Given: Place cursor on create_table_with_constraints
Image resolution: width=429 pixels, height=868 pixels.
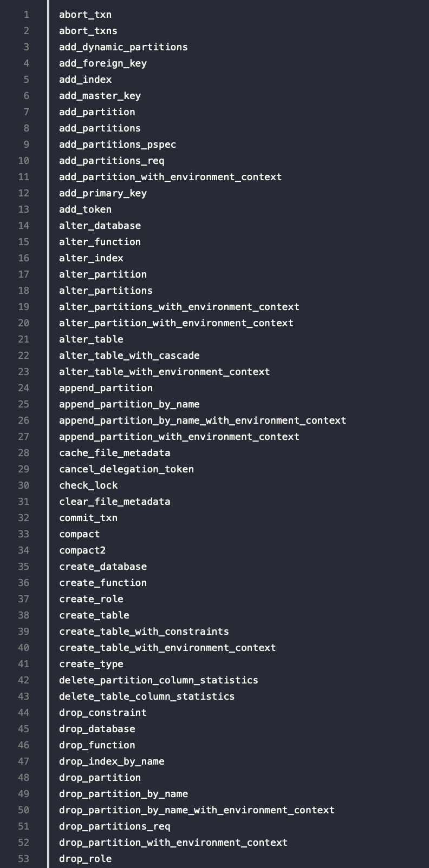Looking at the screenshot, I should (x=144, y=632).
